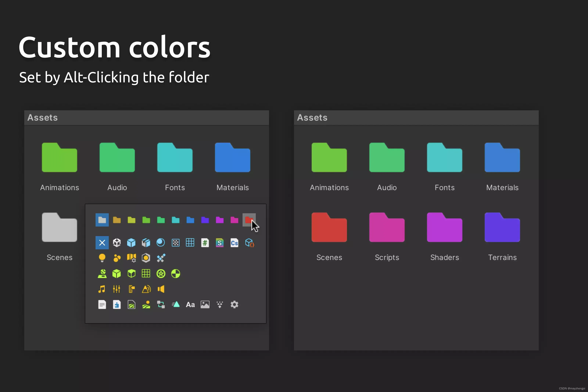Select the green bouncing ball physics icon

click(102, 274)
